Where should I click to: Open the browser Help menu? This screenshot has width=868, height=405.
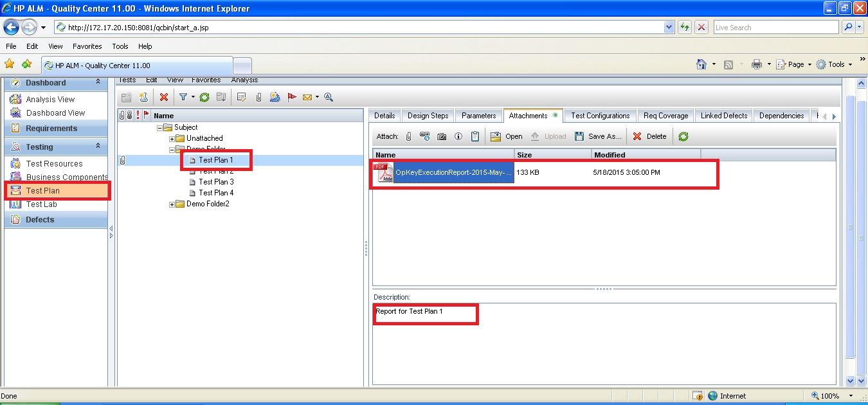click(x=145, y=46)
